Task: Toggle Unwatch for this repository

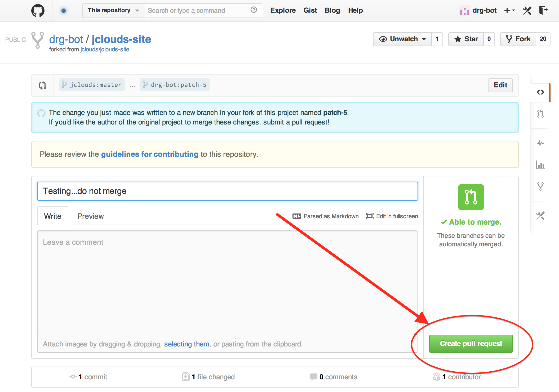Action: [x=402, y=39]
